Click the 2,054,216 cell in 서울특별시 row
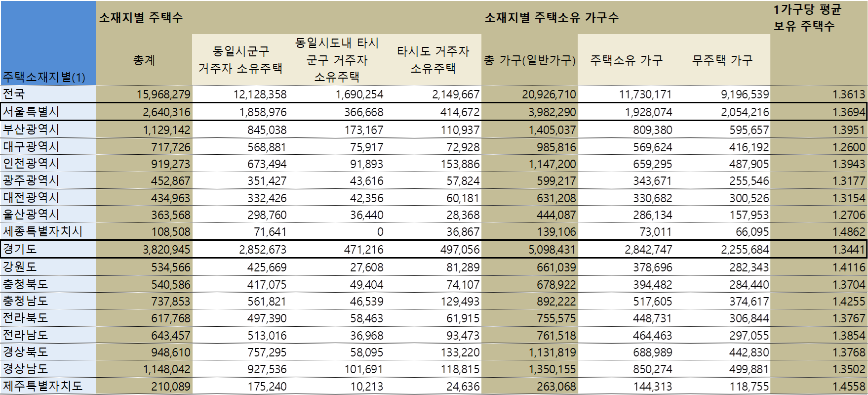Image resolution: width=868 pixels, height=395 pixels. pyautogui.click(x=722, y=112)
